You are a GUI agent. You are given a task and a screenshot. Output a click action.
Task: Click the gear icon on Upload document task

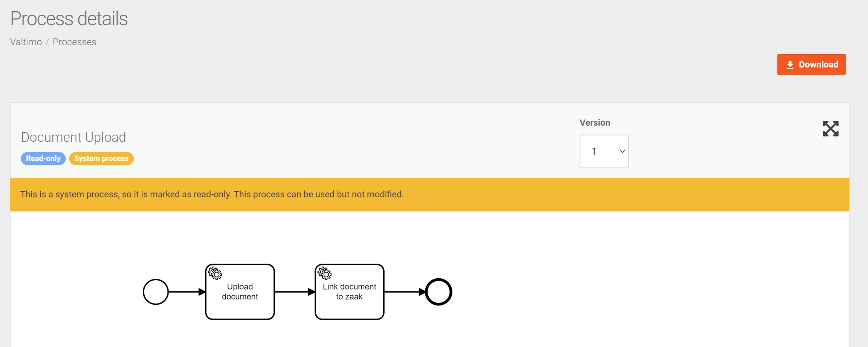click(215, 273)
